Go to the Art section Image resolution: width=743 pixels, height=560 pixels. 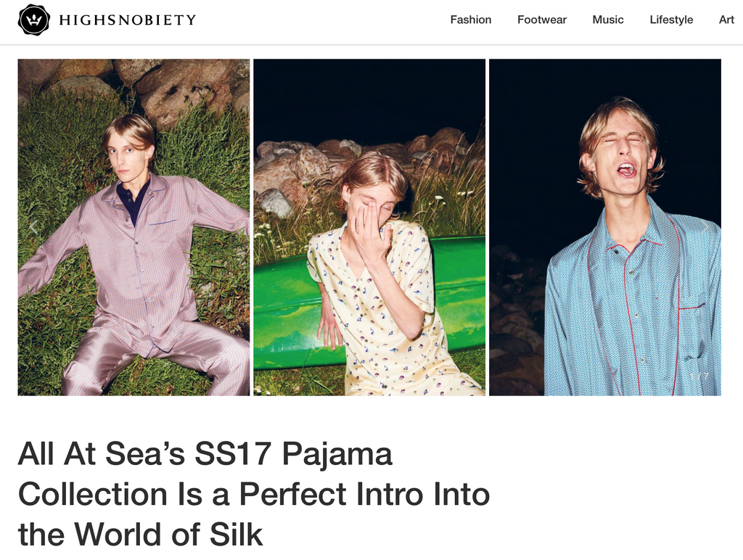pyautogui.click(x=726, y=20)
